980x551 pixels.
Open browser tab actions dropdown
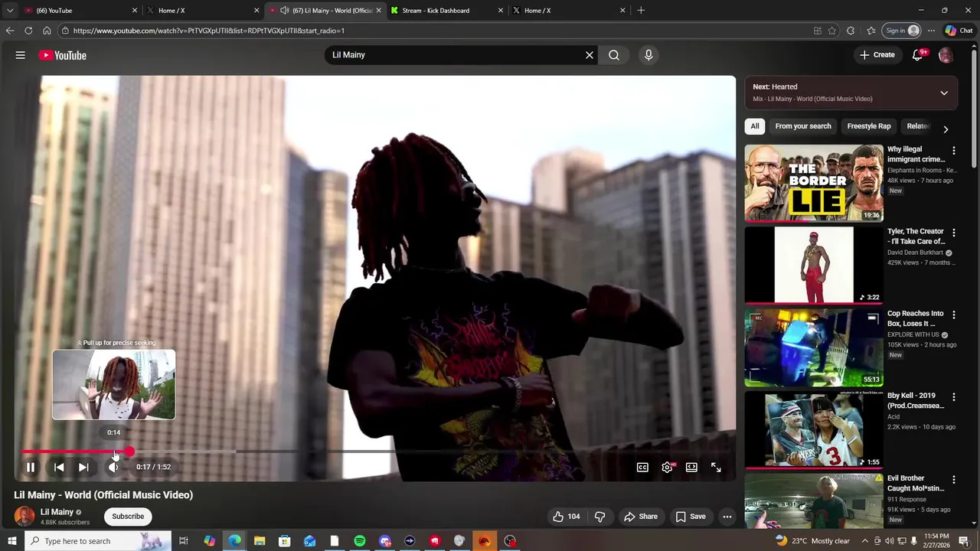coord(9,11)
